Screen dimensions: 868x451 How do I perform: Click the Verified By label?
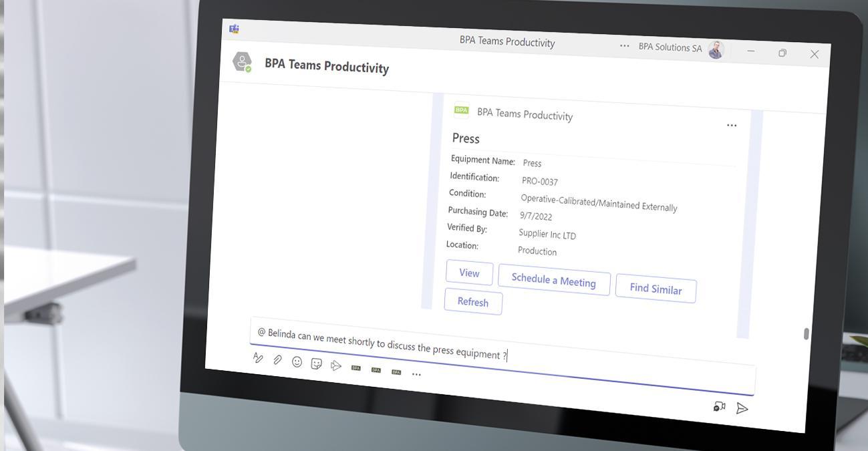(467, 228)
